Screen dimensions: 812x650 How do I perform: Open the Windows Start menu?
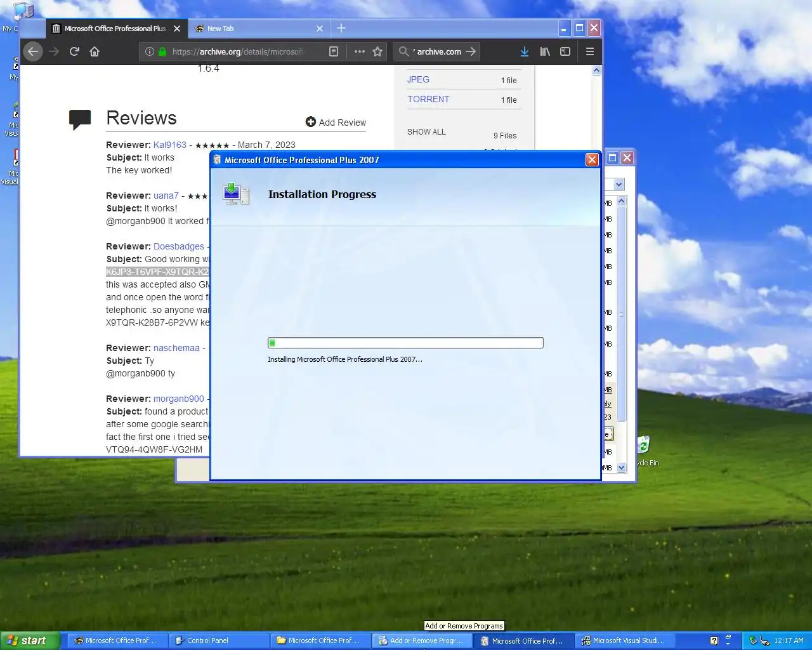tap(30, 640)
